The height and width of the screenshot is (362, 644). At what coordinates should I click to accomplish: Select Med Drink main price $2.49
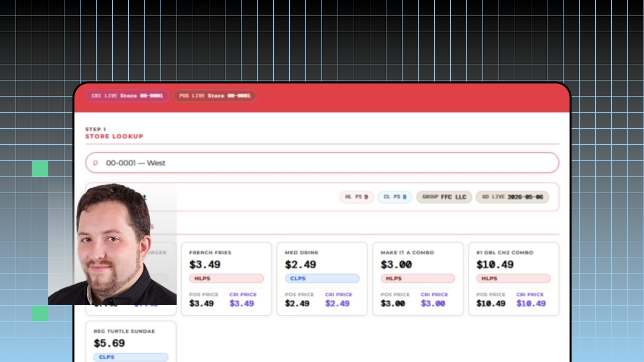click(300, 264)
